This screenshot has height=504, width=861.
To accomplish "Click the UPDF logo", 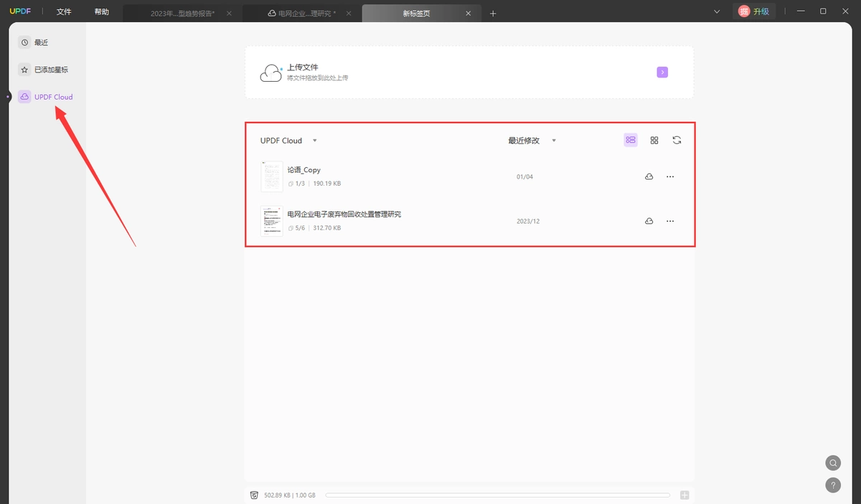I will 20,12.
